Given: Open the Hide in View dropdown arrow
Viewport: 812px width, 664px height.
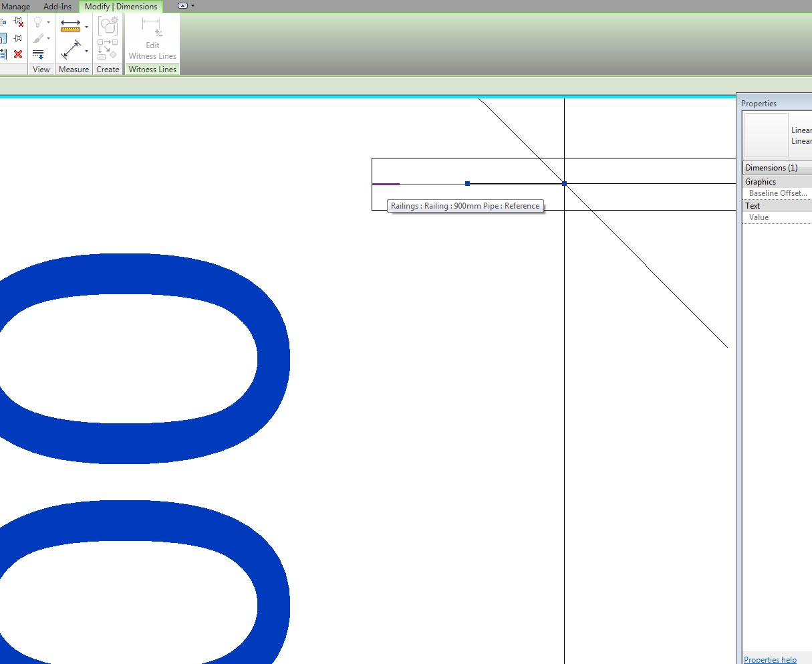Looking at the screenshot, I should click(x=49, y=22).
